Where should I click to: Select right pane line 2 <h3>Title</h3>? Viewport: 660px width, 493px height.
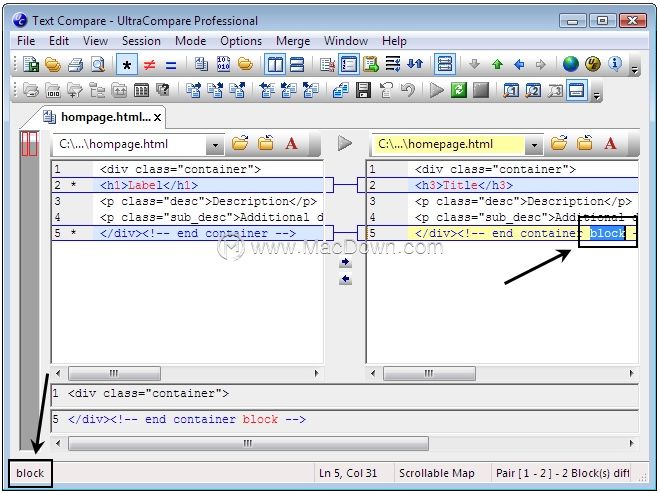tap(502, 185)
